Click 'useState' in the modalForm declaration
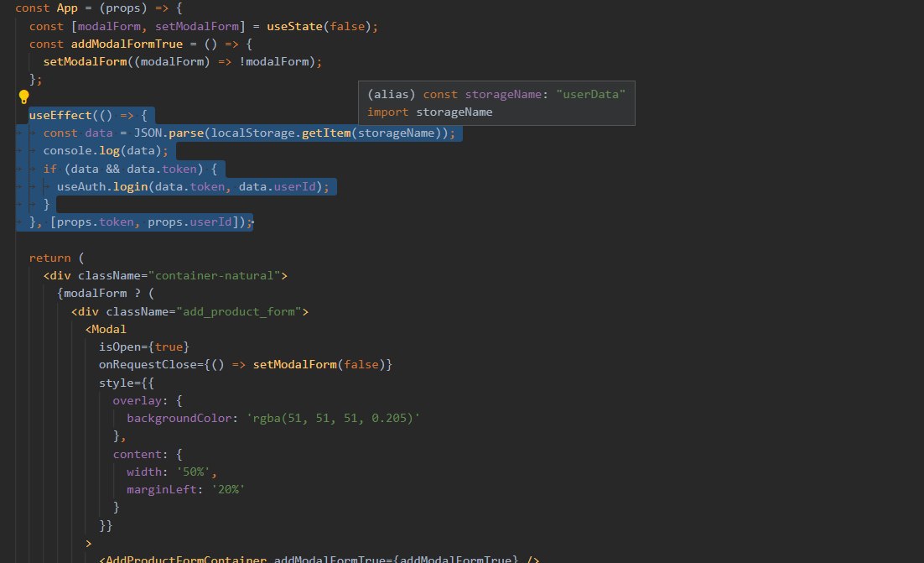This screenshot has width=924, height=563. click(294, 26)
